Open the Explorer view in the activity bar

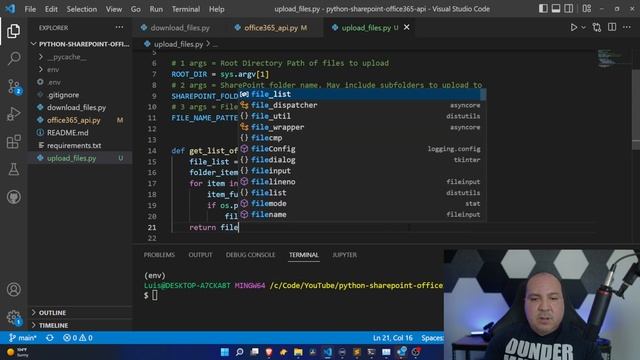13,31
